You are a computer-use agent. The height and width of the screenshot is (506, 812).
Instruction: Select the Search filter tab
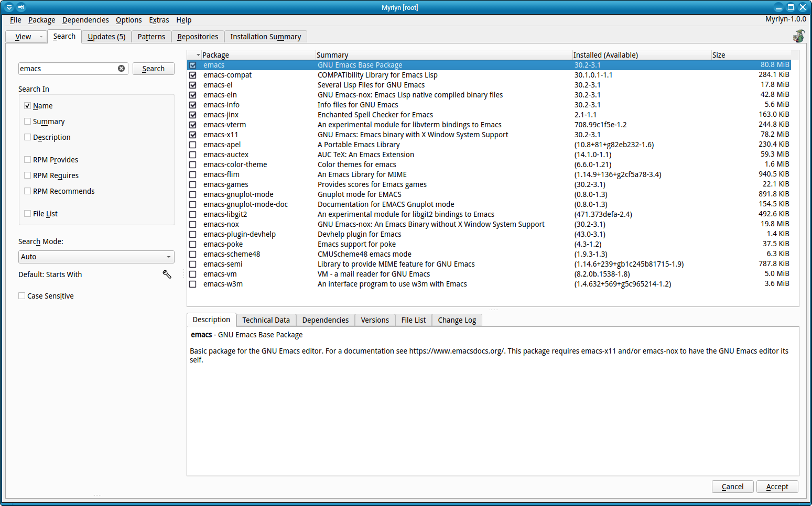click(64, 36)
